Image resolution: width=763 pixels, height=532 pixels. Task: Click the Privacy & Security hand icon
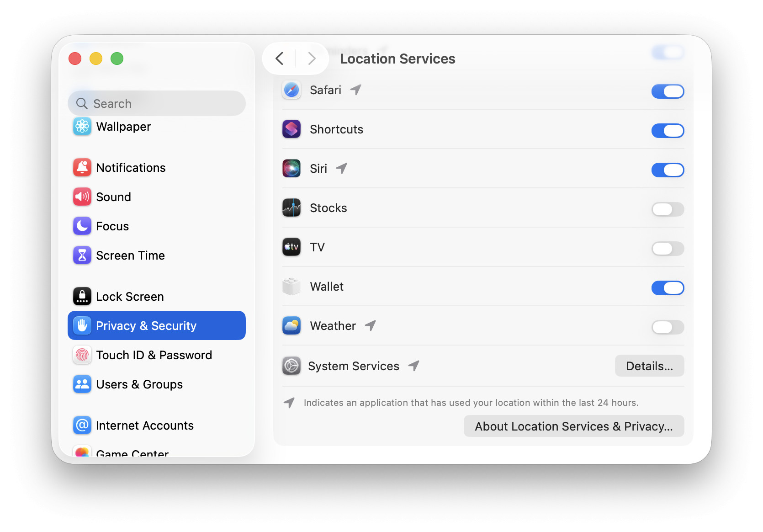(x=82, y=326)
